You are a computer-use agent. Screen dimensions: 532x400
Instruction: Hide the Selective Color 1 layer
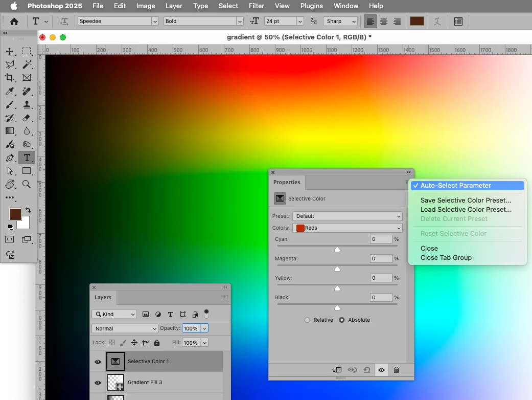pyautogui.click(x=98, y=362)
